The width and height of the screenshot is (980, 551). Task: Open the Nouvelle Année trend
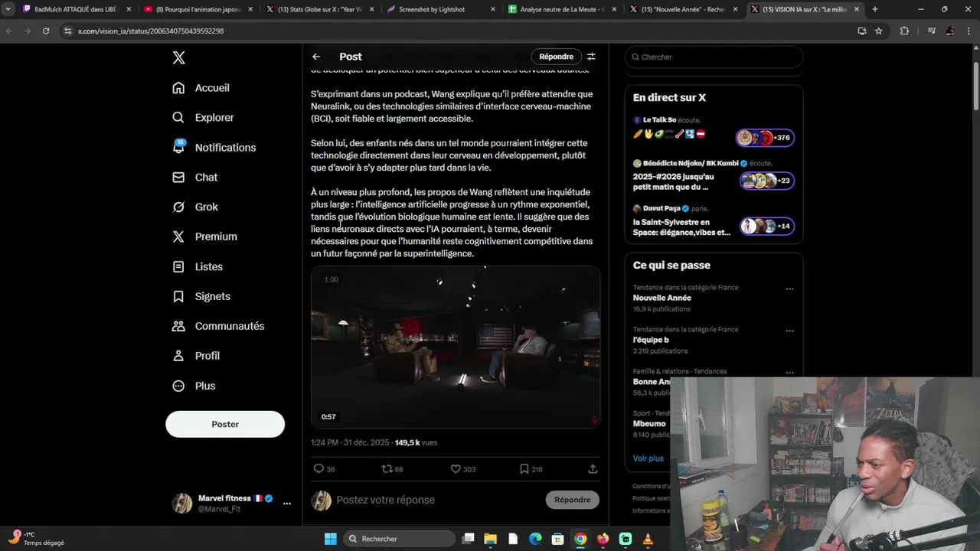pyautogui.click(x=661, y=298)
